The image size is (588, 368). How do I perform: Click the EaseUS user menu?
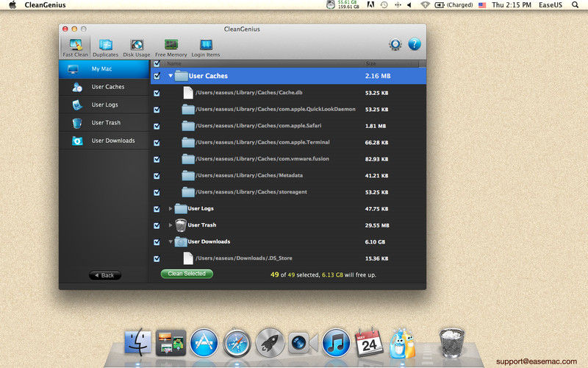pos(550,5)
